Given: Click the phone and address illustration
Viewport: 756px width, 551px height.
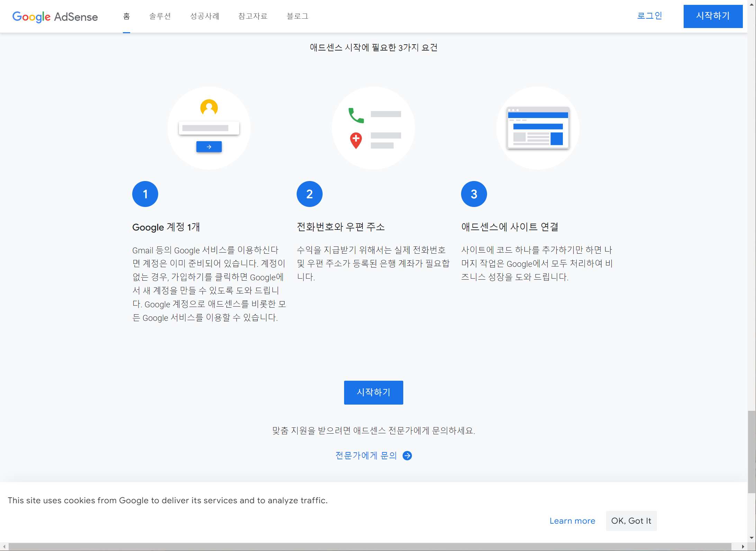Looking at the screenshot, I should (373, 128).
